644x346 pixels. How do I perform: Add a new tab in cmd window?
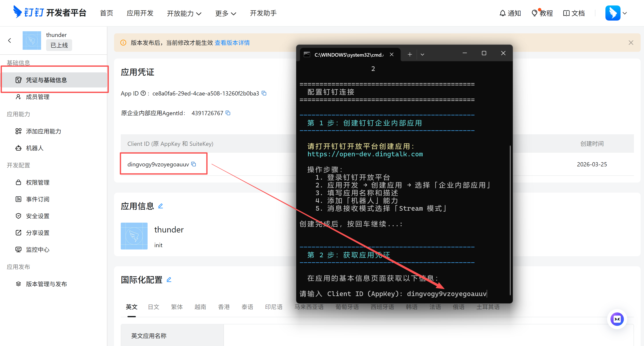point(410,54)
